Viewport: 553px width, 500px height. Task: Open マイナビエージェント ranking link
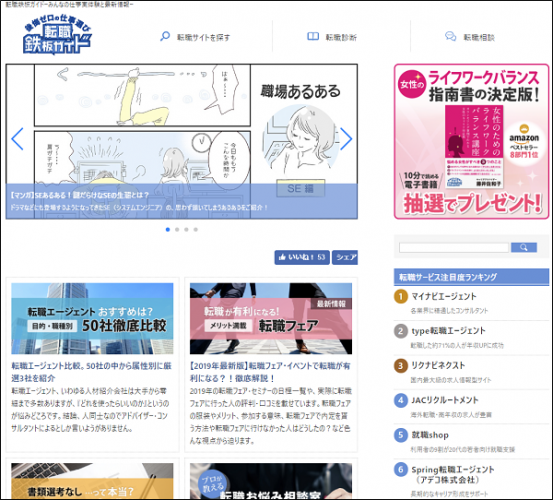444,297
